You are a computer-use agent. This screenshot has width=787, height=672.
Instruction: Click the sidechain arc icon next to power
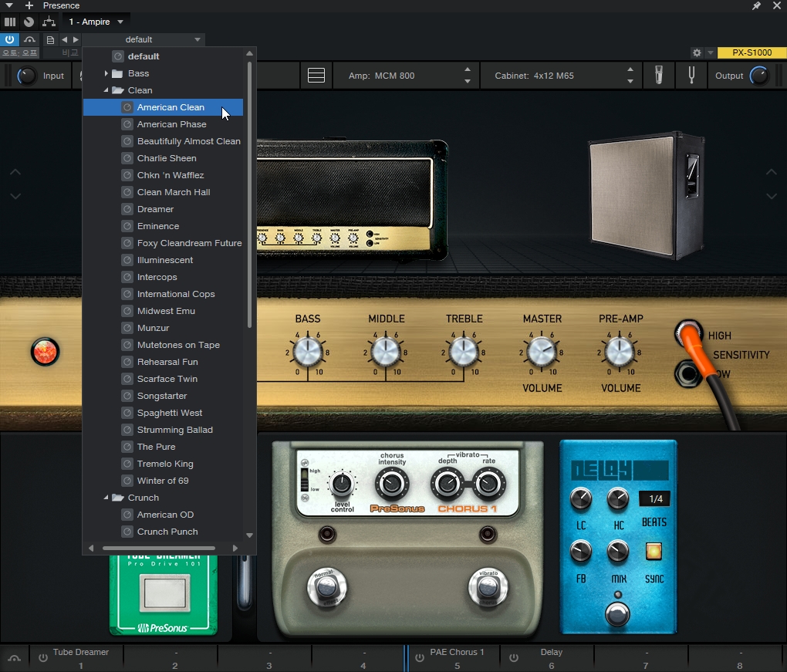pyautogui.click(x=29, y=39)
